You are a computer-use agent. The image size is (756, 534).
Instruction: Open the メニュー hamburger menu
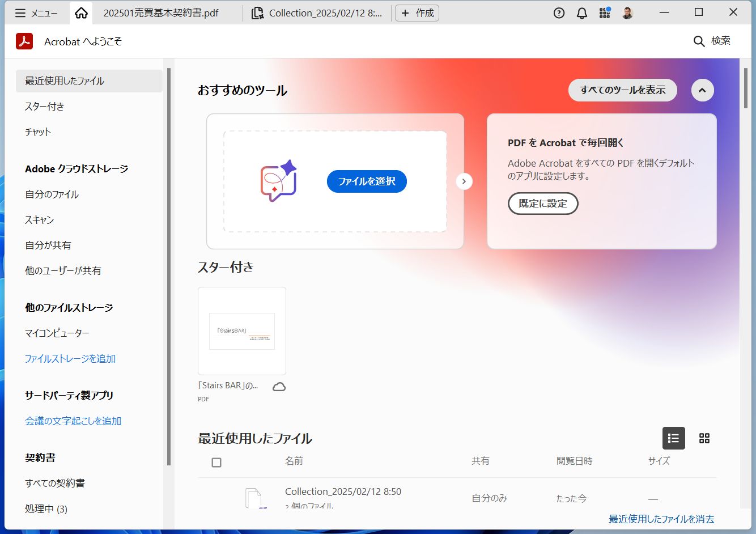36,13
